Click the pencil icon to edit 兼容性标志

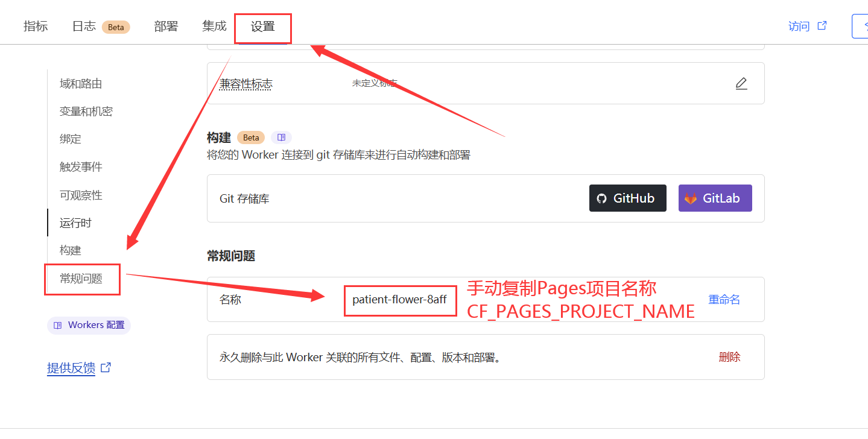pyautogui.click(x=741, y=83)
